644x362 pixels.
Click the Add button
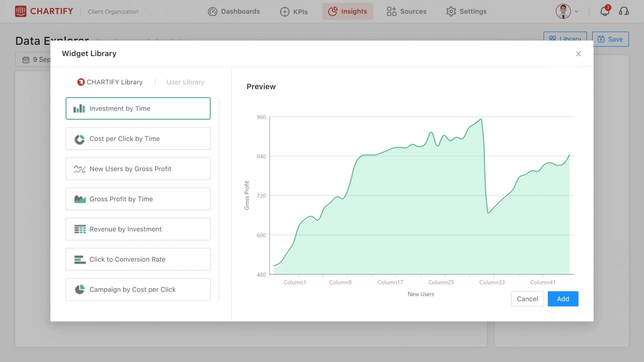pos(563,299)
